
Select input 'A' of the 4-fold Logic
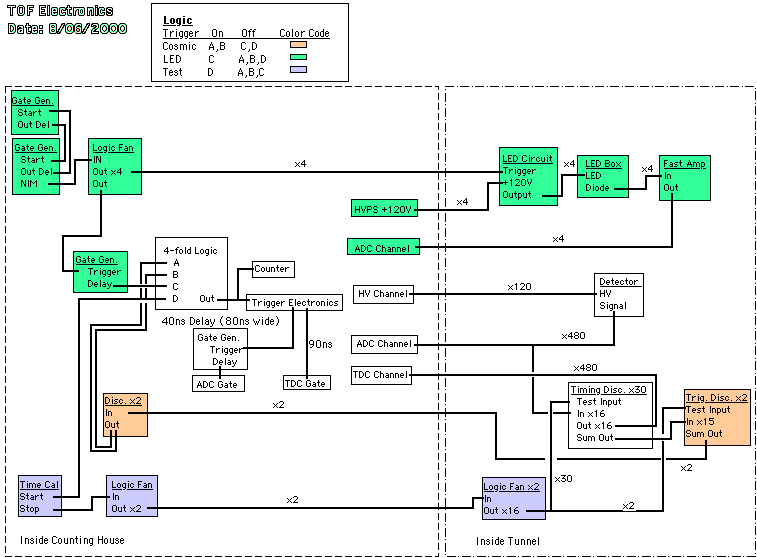tap(176, 263)
